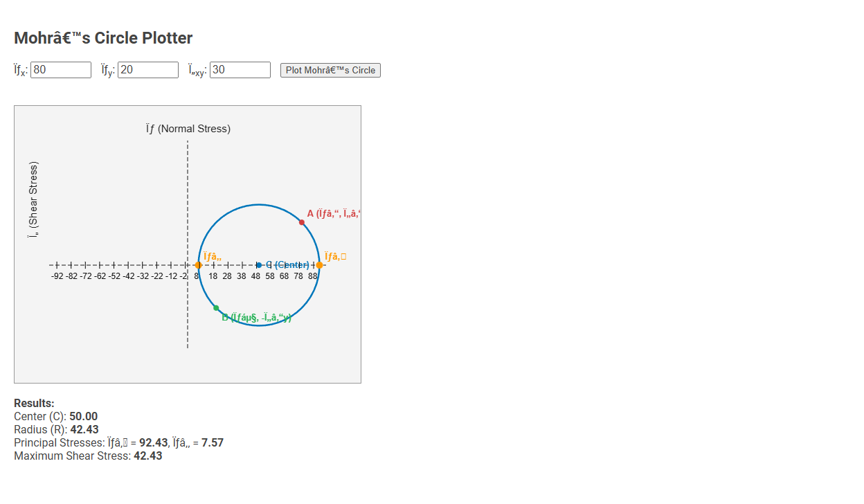Click the Mohr's Circle Plotter page title
This screenshot has width=864, height=504.
click(x=103, y=38)
